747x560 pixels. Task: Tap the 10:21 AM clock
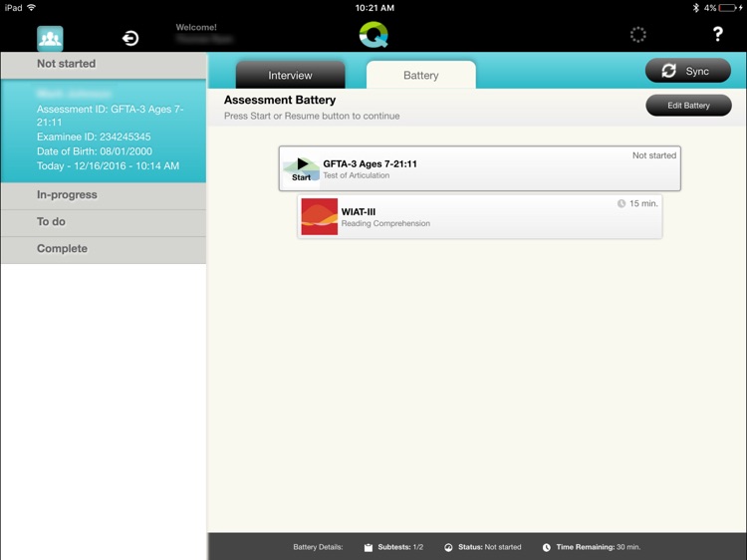pyautogui.click(x=374, y=8)
